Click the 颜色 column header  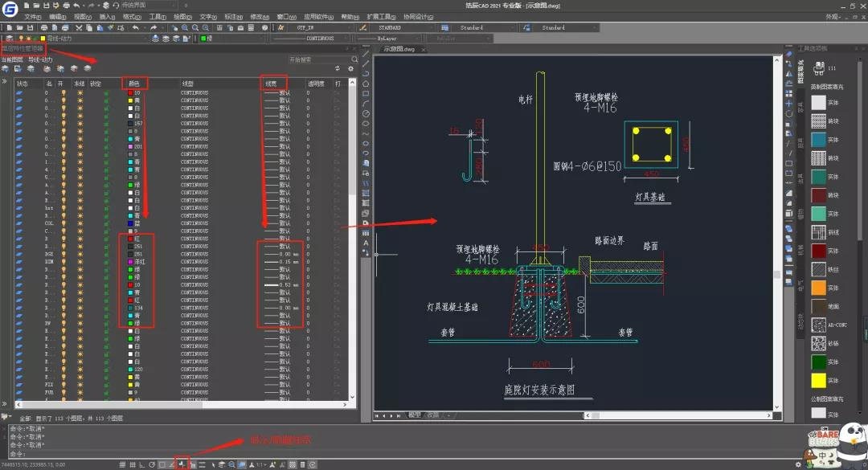[x=134, y=83]
